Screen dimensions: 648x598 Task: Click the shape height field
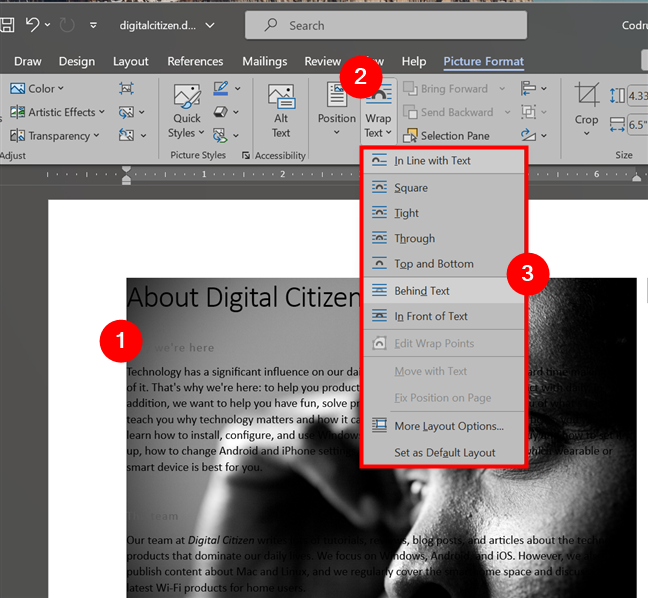click(637, 96)
